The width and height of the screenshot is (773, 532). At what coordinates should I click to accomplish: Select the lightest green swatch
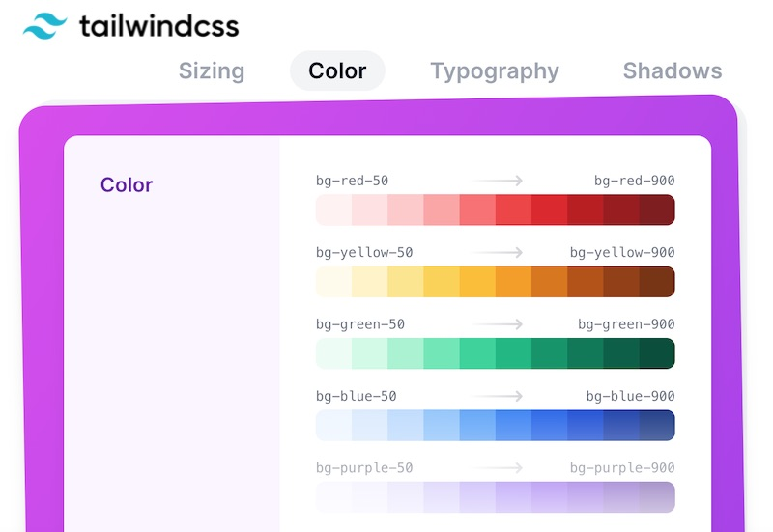[334, 353]
